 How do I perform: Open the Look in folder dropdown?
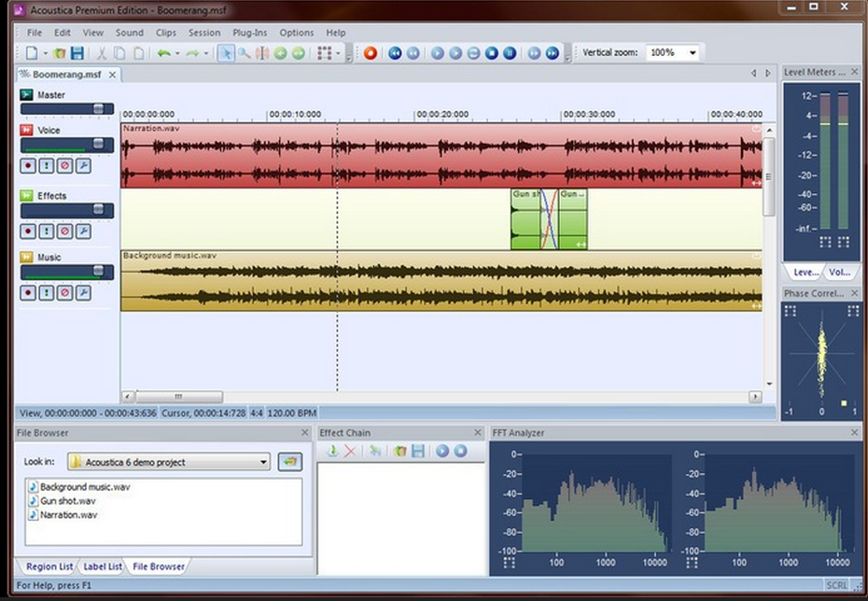point(263,463)
